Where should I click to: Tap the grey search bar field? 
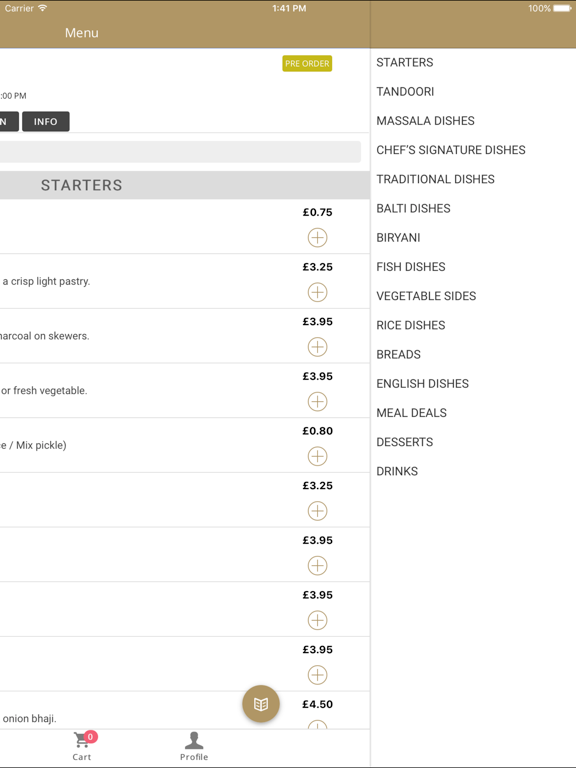[180, 152]
